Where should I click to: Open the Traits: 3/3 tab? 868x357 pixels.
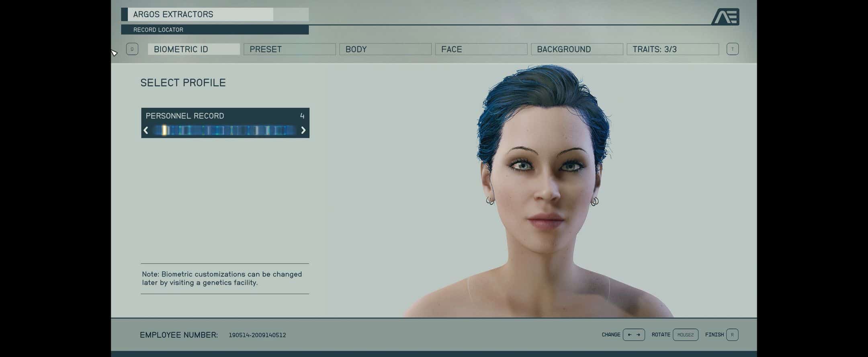pos(672,49)
